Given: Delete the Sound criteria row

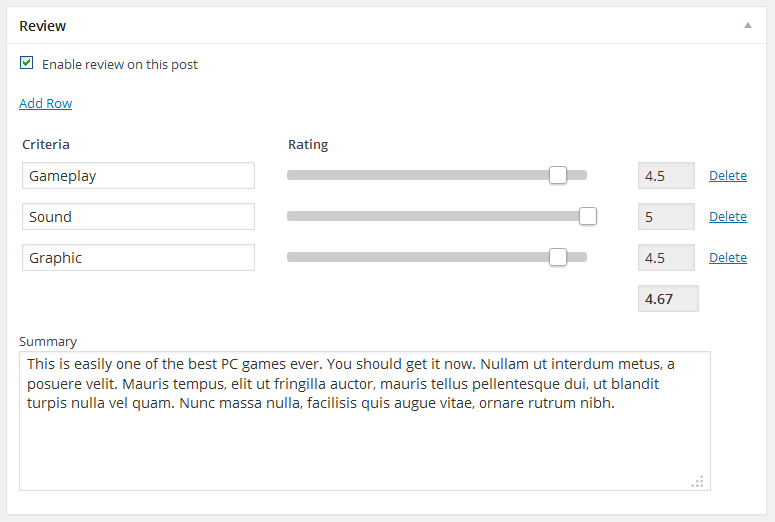Looking at the screenshot, I should (728, 217).
